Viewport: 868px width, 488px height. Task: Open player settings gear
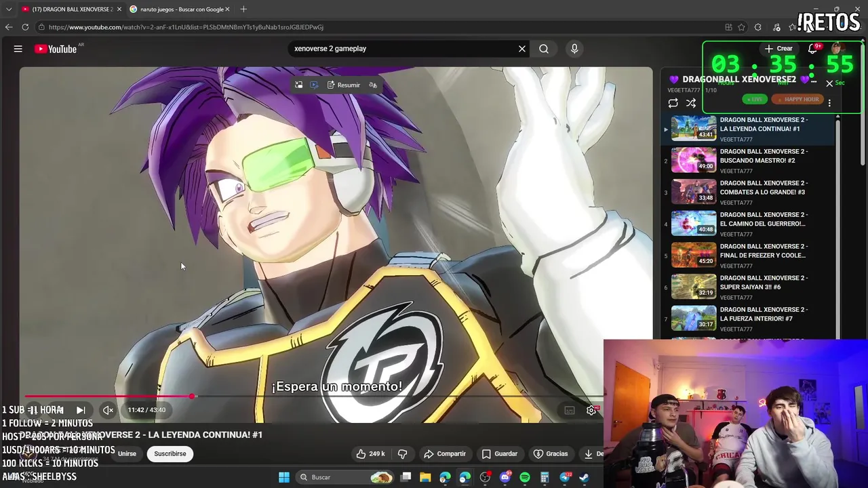point(591,410)
